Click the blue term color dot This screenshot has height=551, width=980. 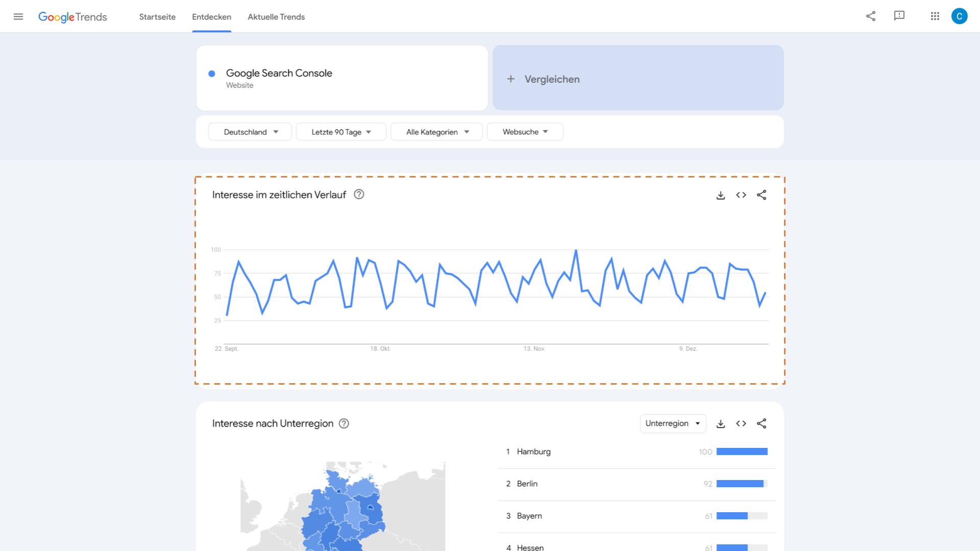(x=212, y=73)
